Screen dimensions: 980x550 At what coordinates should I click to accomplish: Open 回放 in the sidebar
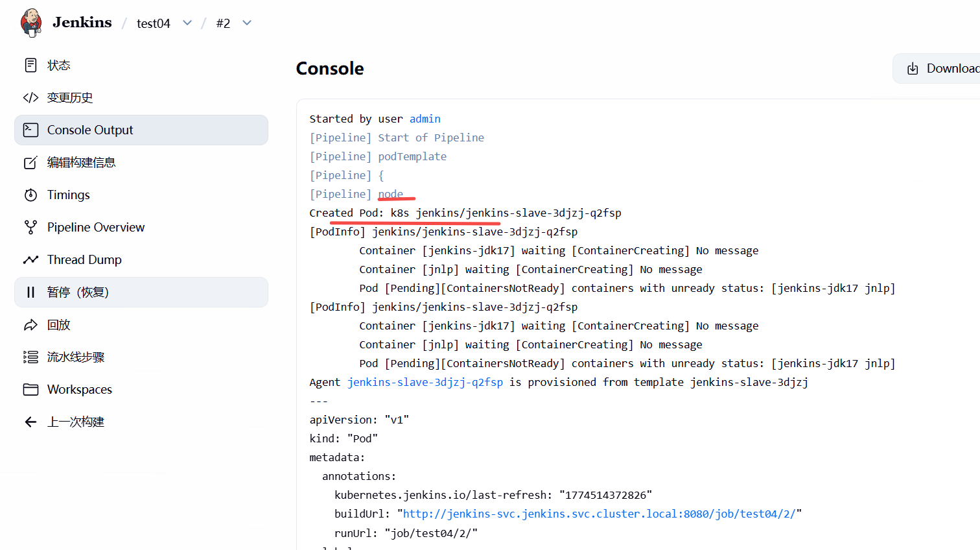[x=141, y=324]
